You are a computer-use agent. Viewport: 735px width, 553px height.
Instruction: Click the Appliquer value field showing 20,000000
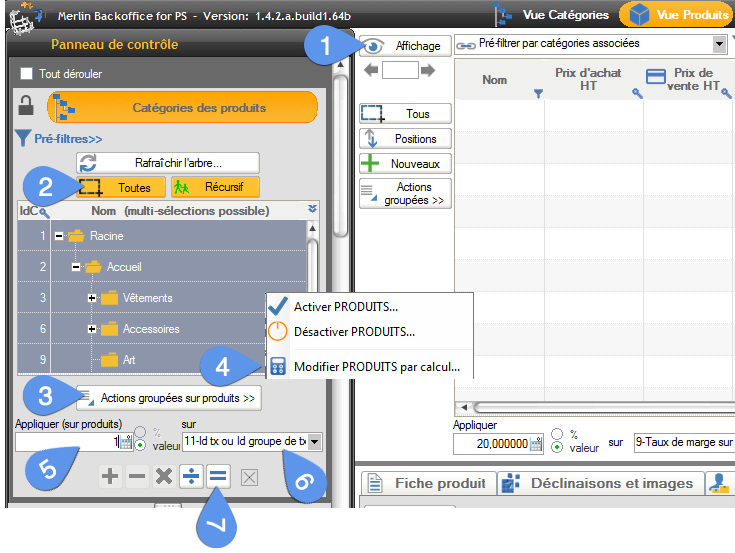tap(490, 444)
